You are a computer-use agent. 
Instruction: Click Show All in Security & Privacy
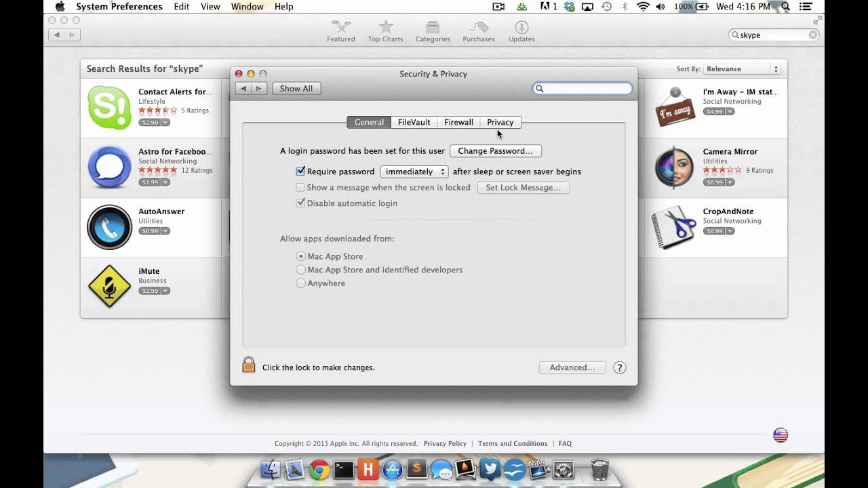(296, 89)
